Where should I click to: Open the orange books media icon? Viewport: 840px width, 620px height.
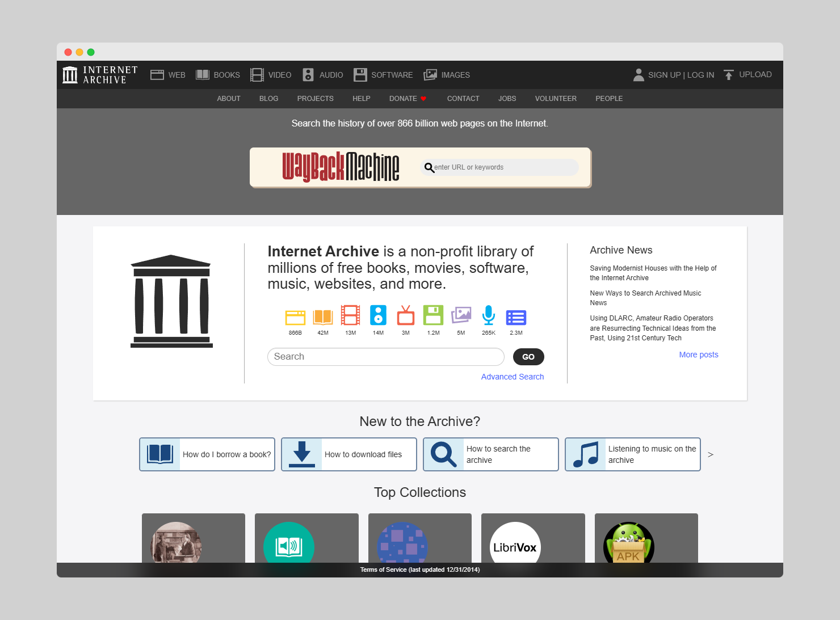[322, 317]
